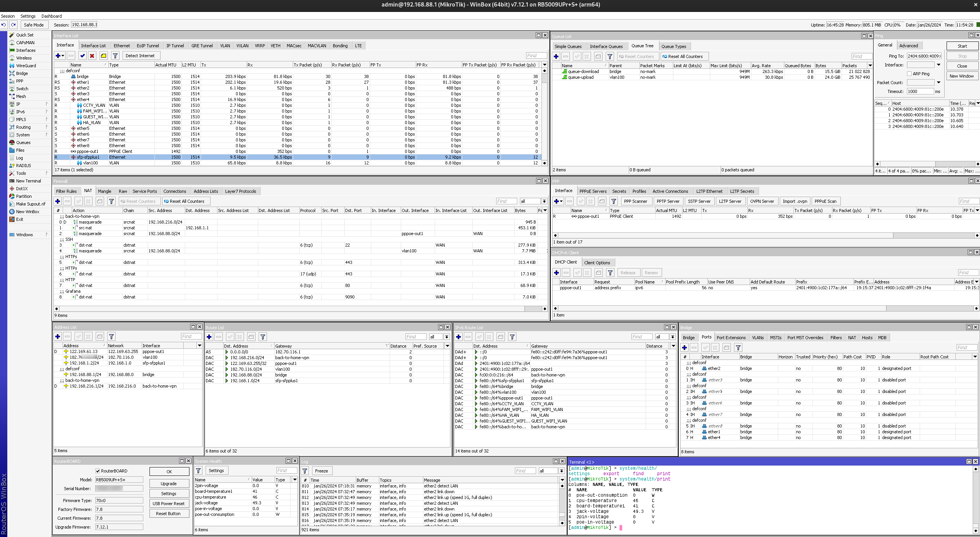Toggle Safe Mode
The width and height of the screenshot is (980, 537).
click(x=33, y=25)
